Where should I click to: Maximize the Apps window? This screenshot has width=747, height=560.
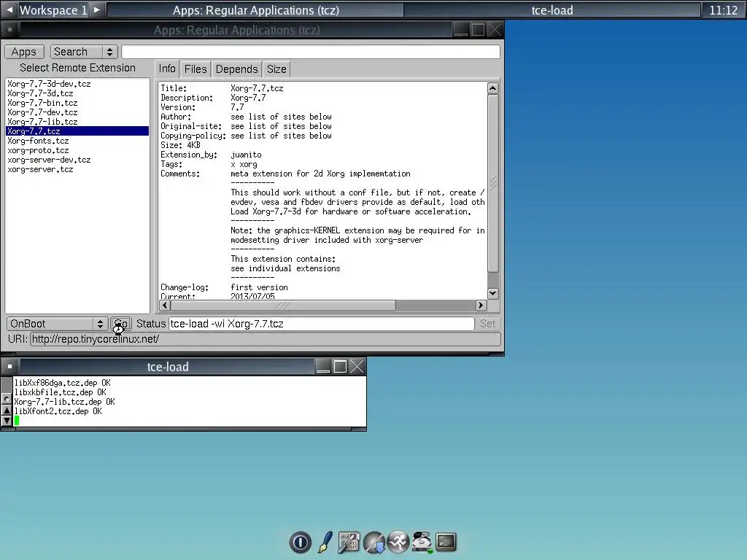click(478, 30)
